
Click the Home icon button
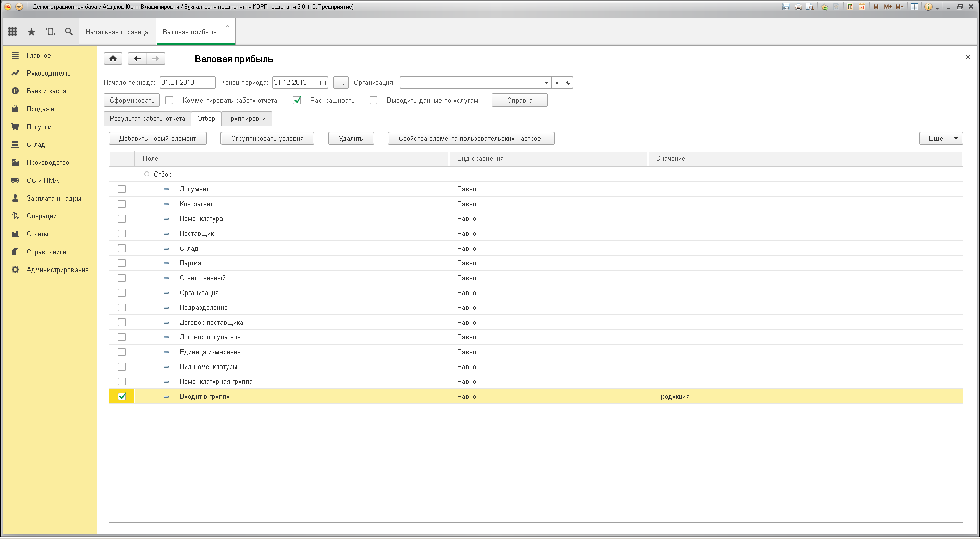tap(113, 58)
